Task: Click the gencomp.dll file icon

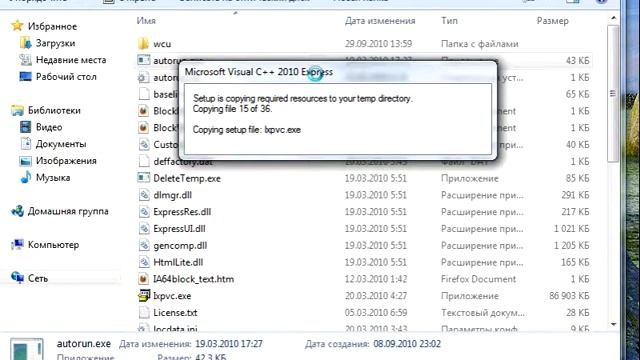Action: click(x=144, y=245)
